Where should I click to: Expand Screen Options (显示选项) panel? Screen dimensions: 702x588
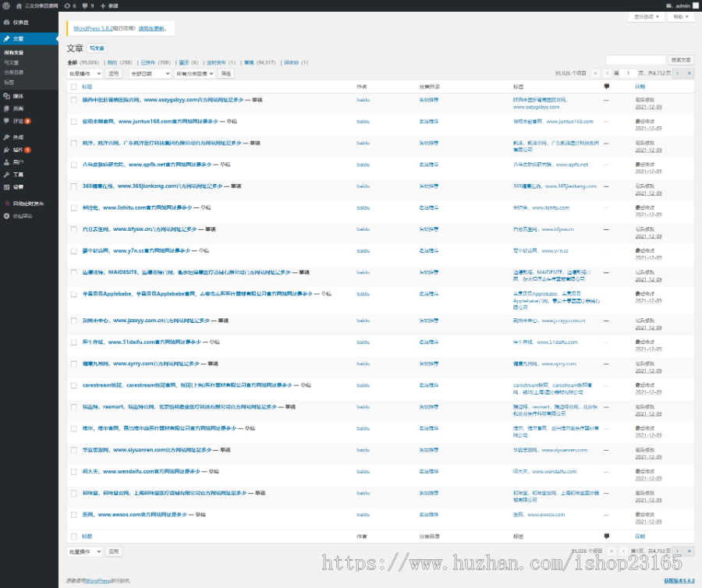coord(647,17)
